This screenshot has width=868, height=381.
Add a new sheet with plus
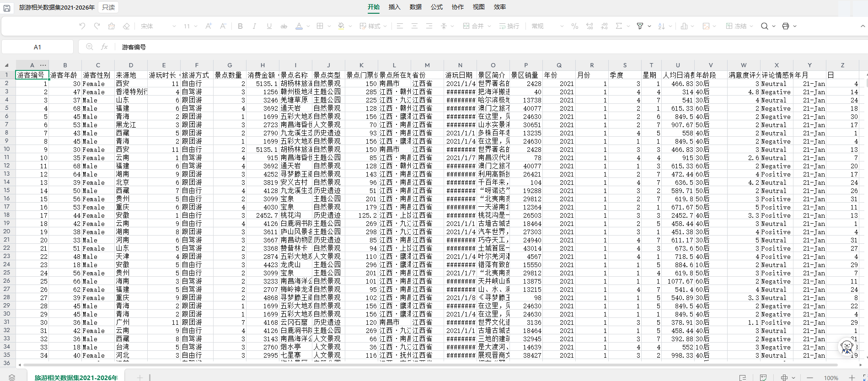pyautogui.click(x=139, y=377)
